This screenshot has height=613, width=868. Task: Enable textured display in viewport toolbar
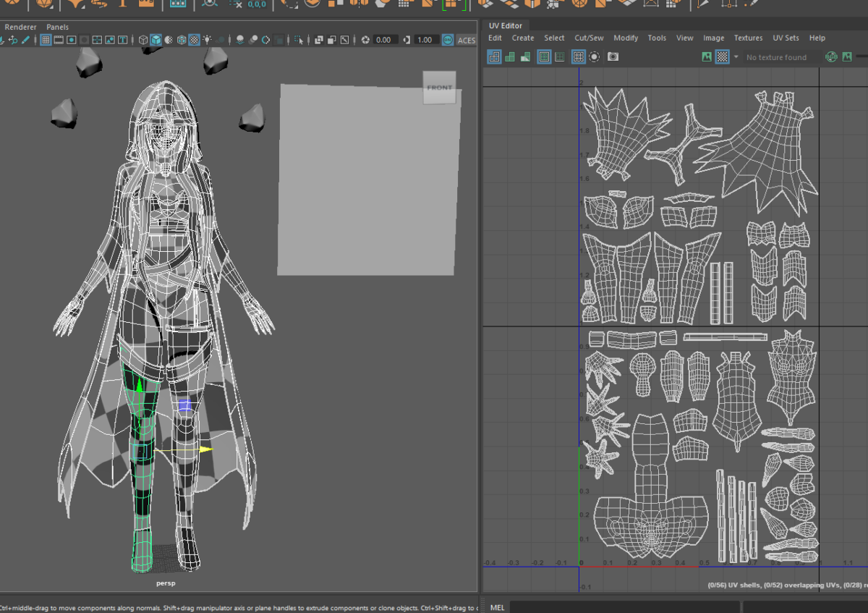coord(194,40)
